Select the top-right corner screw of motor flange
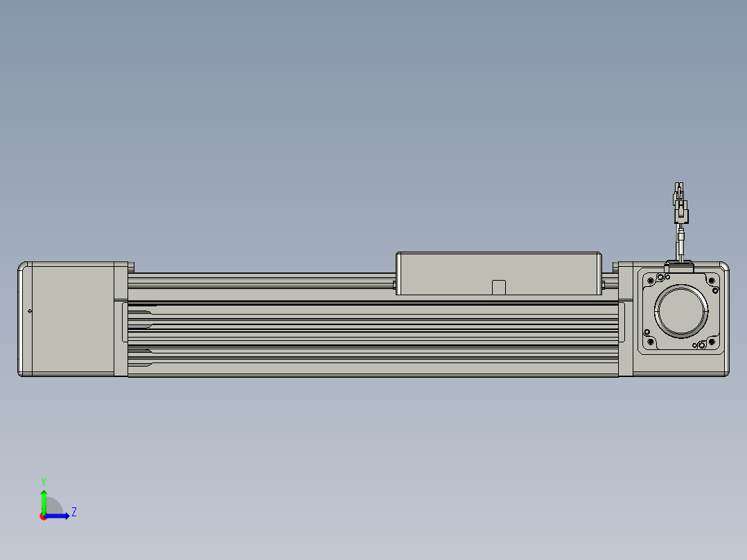This screenshot has width=747, height=560. click(x=712, y=281)
